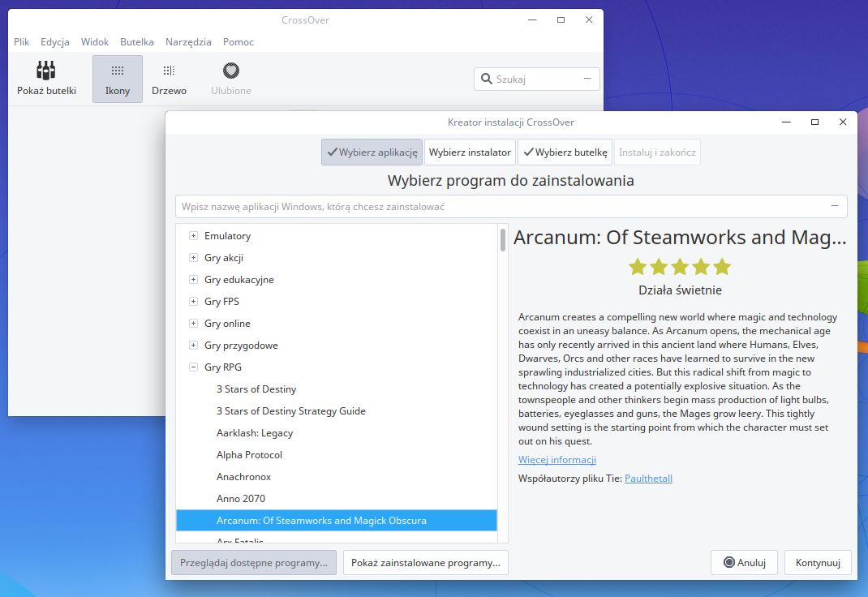Click the Szukaj search field in CrossOver window
This screenshot has height=597, width=868.
tap(536, 79)
